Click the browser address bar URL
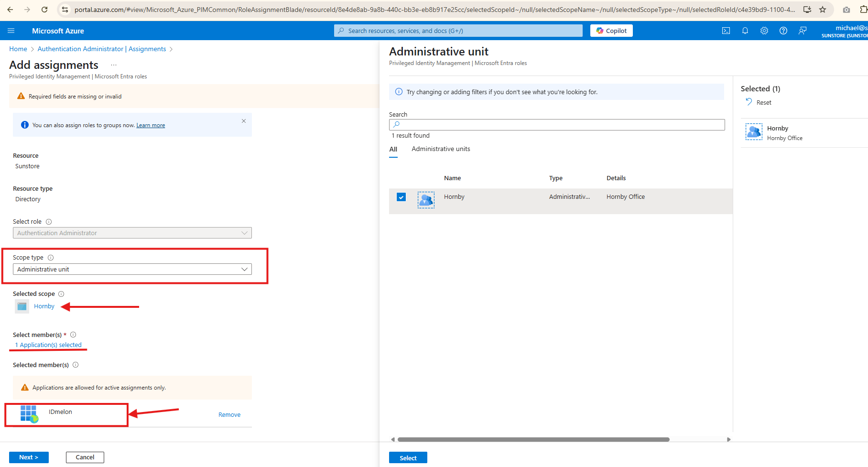Screen dimensions: 868x467 434,10
